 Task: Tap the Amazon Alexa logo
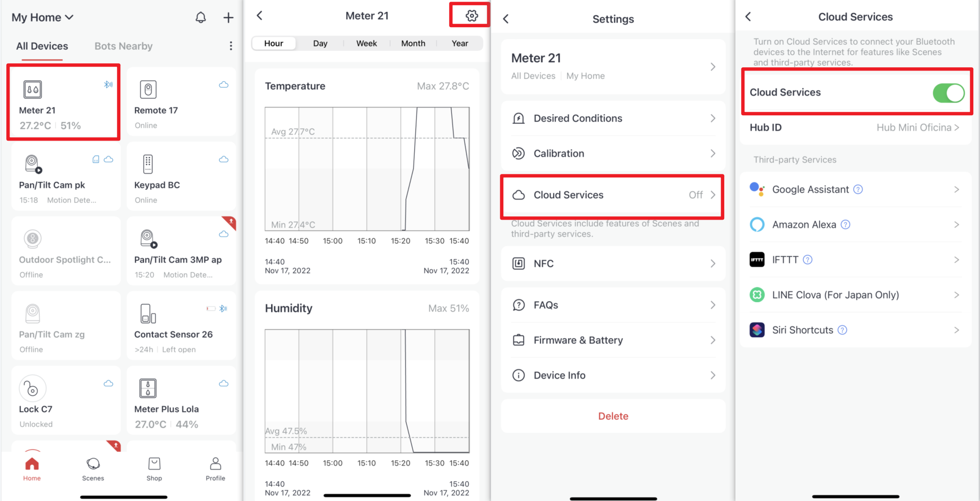[x=757, y=224]
